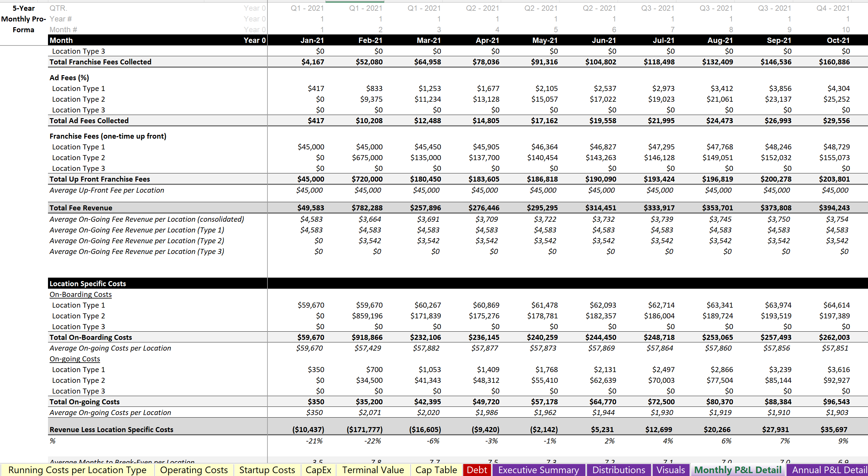This screenshot has width=868, height=476.
Task: Select the CapEx sheet tab
Action: pos(318,470)
